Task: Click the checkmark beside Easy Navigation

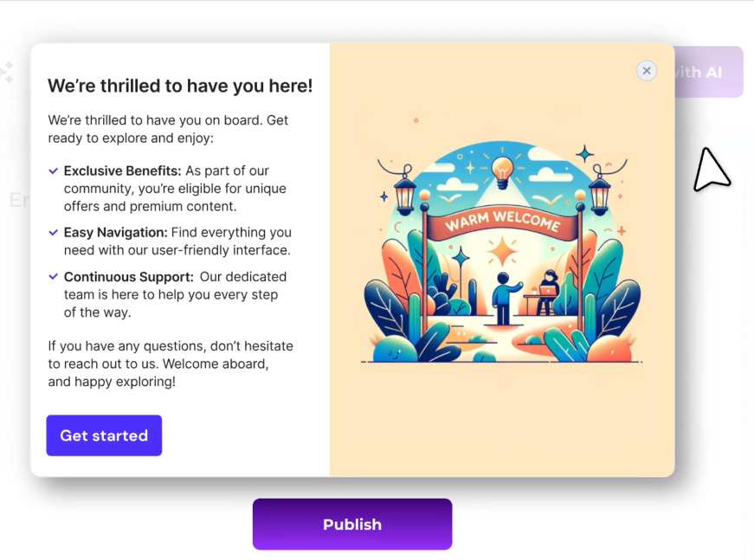Action: [53, 232]
